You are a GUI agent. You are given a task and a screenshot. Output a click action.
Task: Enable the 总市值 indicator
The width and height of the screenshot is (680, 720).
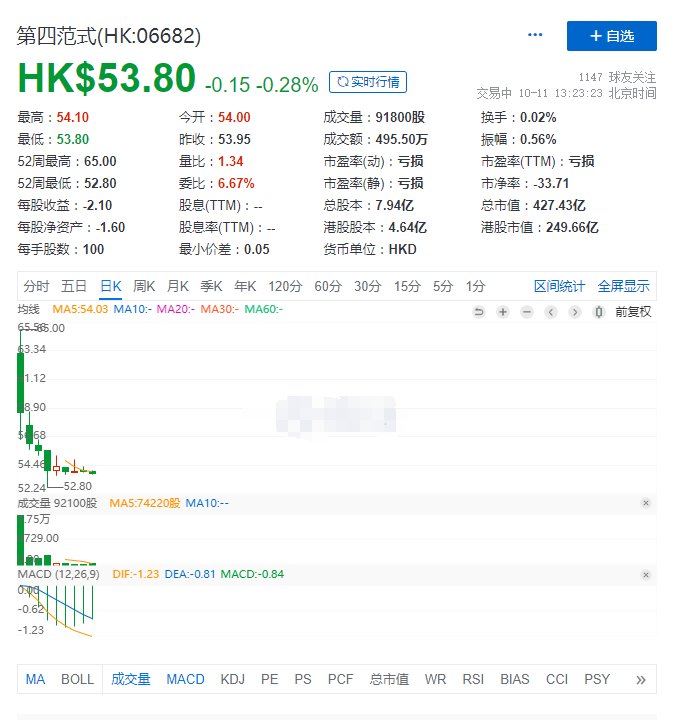tap(389, 679)
